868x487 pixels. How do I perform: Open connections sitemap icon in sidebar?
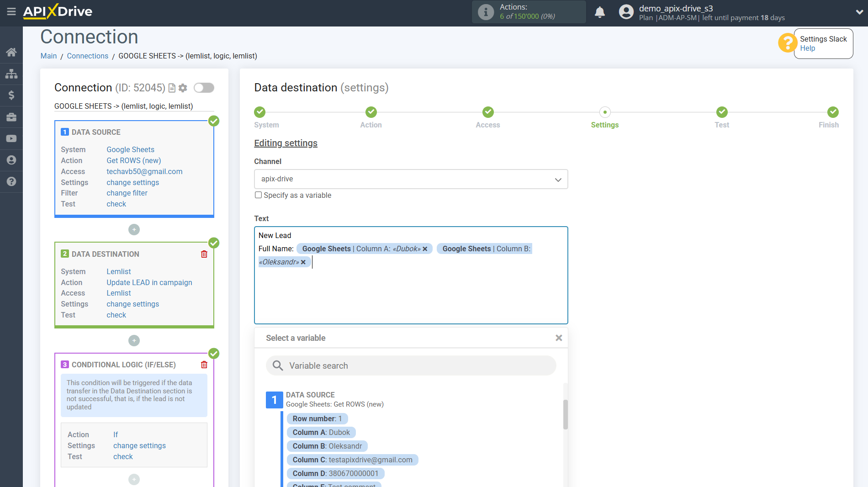pos(11,74)
